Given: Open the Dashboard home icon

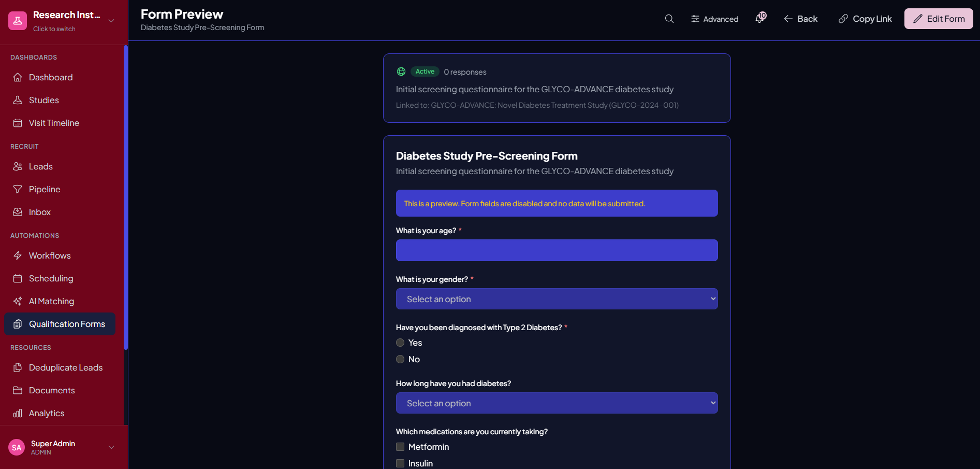Looking at the screenshot, I should pos(18,77).
